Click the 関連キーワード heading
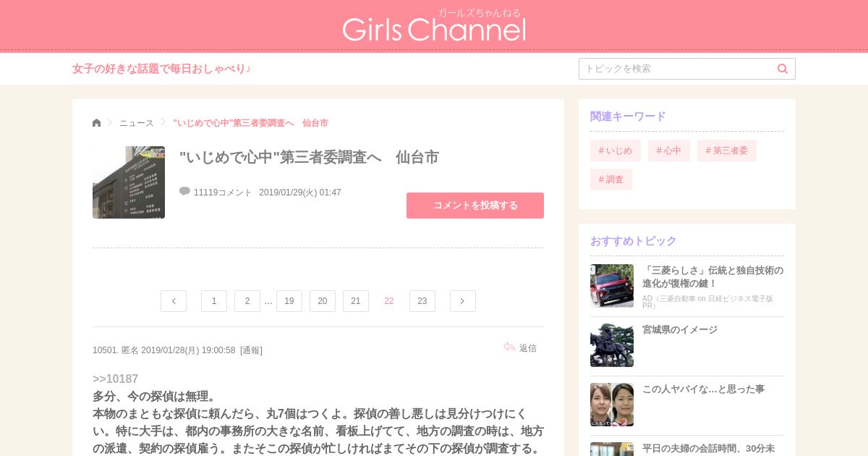The height and width of the screenshot is (456, 868). [x=628, y=117]
